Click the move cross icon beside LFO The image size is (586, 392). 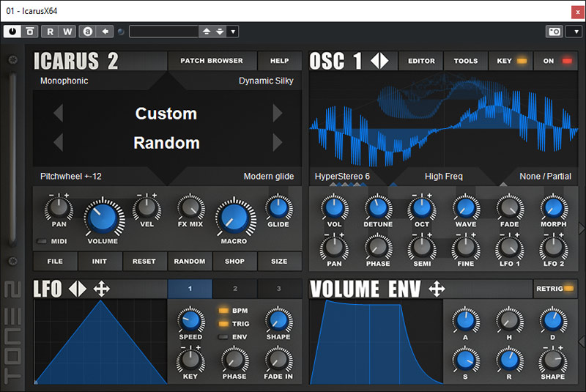102,289
